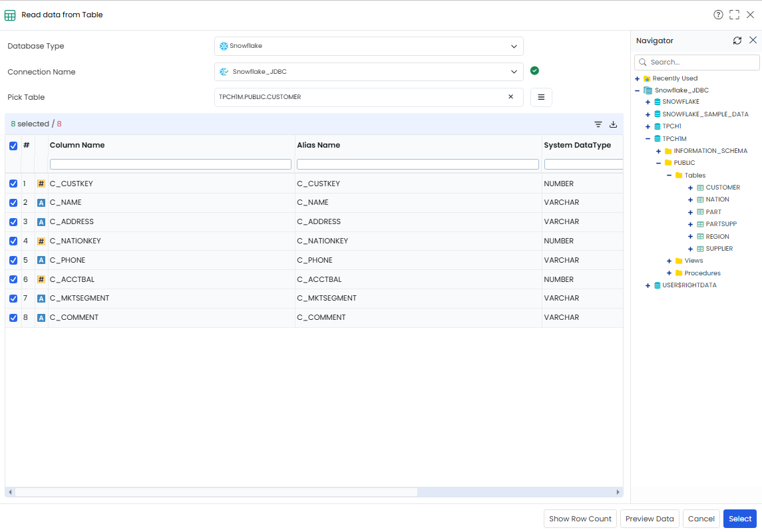Click the Read data from Table title icon

pyautogui.click(x=10, y=15)
